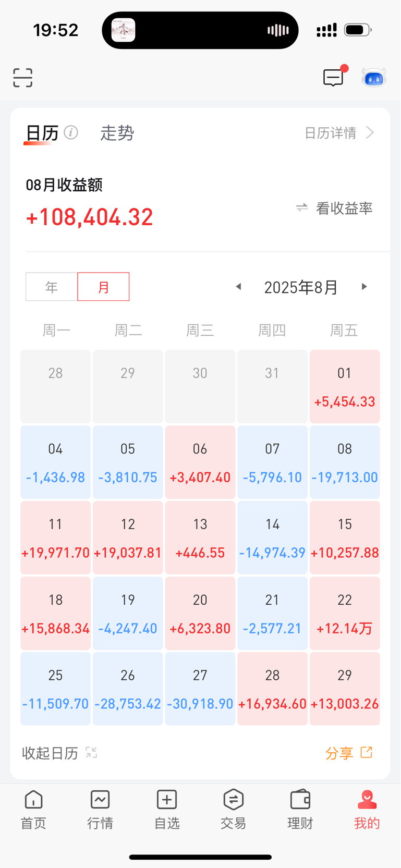The height and width of the screenshot is (868, 401).
Task: Tap the 分享 share link
Action: (x=339, y=753)
